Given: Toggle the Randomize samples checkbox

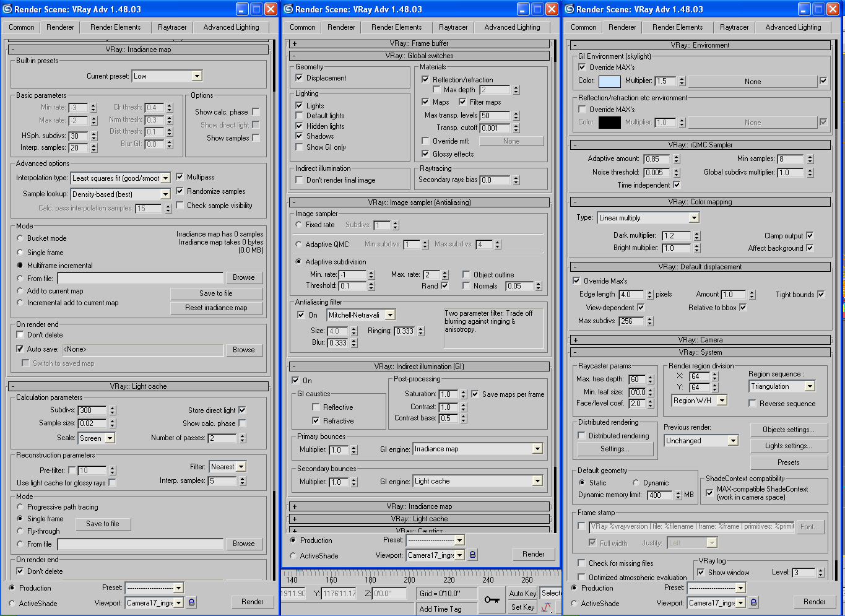Looking at the screenshot, I should tap(180, 191).
